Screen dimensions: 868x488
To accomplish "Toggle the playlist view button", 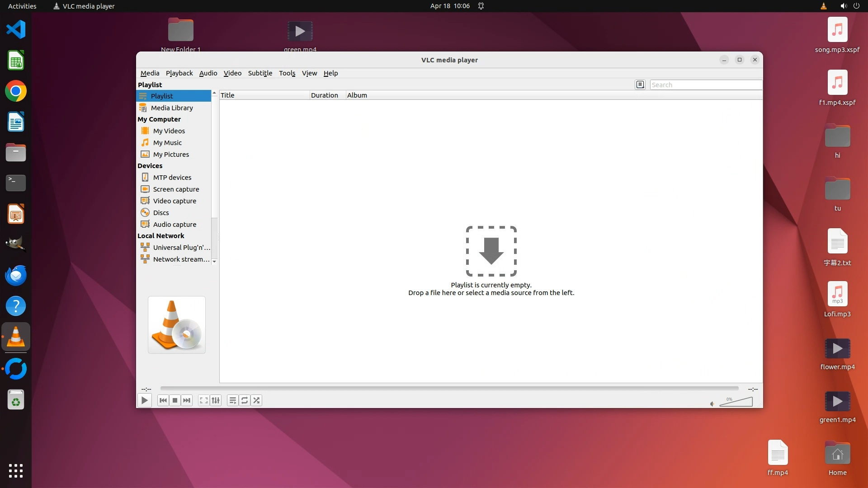I will click(232, 400).
